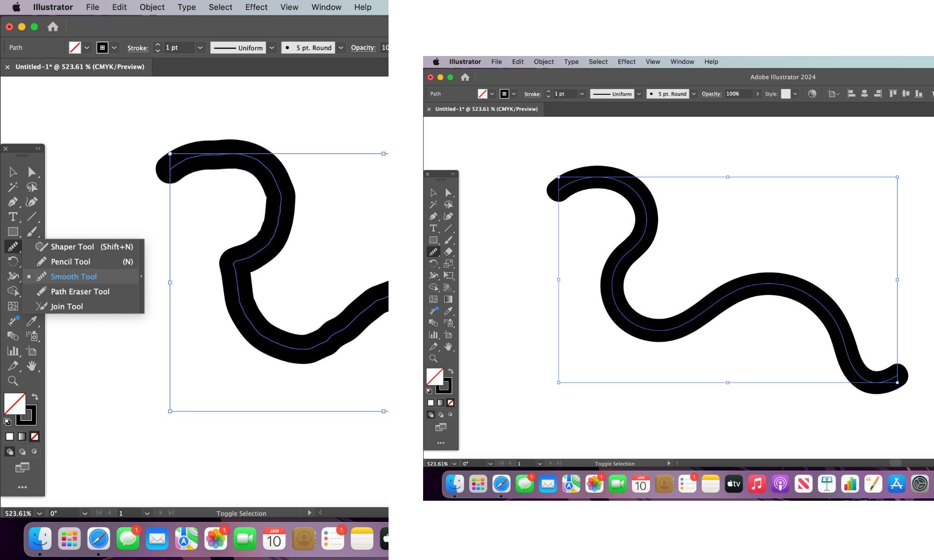Select the Direct Selection tool

click(x=33, y=172)
